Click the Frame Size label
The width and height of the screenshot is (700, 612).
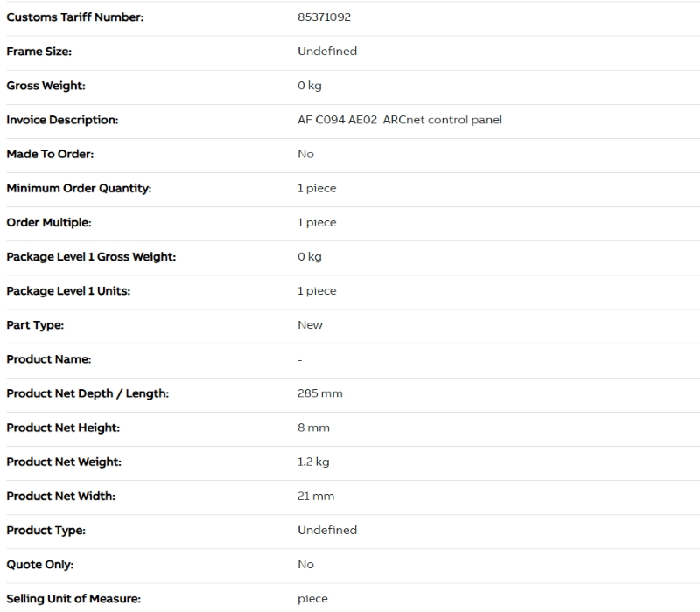[x=39, y=52]
